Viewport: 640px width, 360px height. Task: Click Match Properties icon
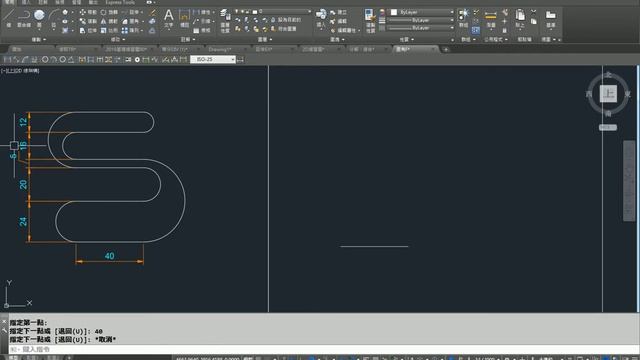pyautogui.click(x=370, y=20)
